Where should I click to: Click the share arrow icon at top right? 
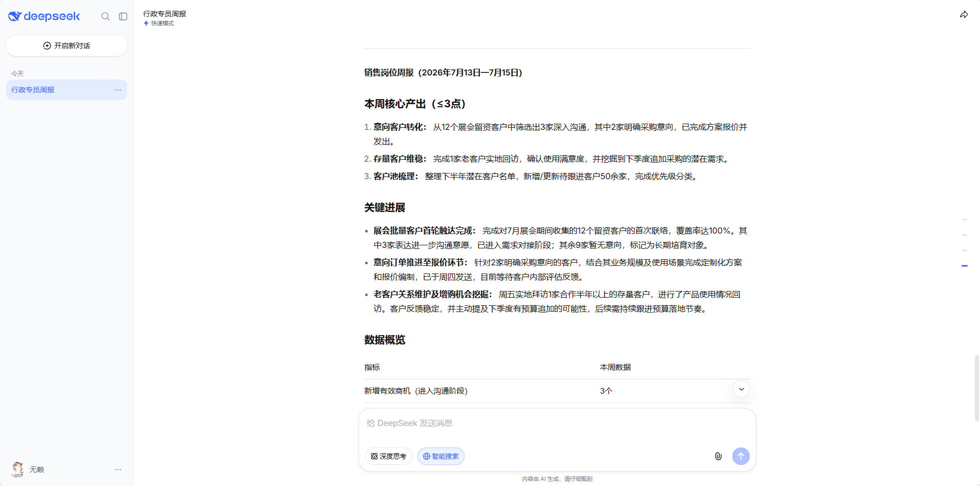pyautogui.click(x=964, y=15)
